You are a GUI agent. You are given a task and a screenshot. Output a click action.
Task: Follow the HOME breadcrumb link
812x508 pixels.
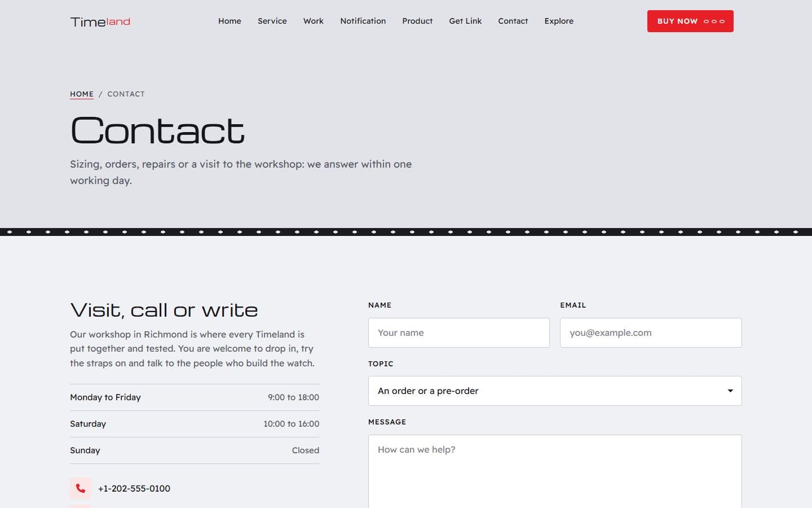pyautogui.click(x=82, y=94)
